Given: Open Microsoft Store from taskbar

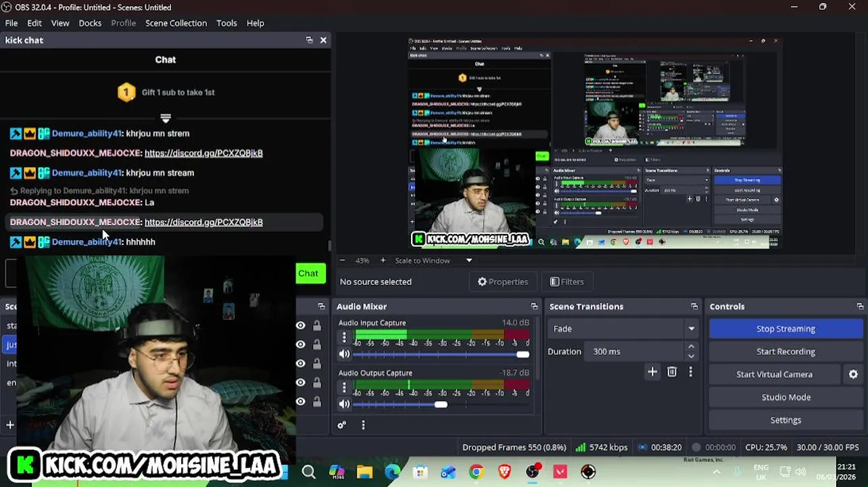Looking at the screenshot, I should click(420, 472).
